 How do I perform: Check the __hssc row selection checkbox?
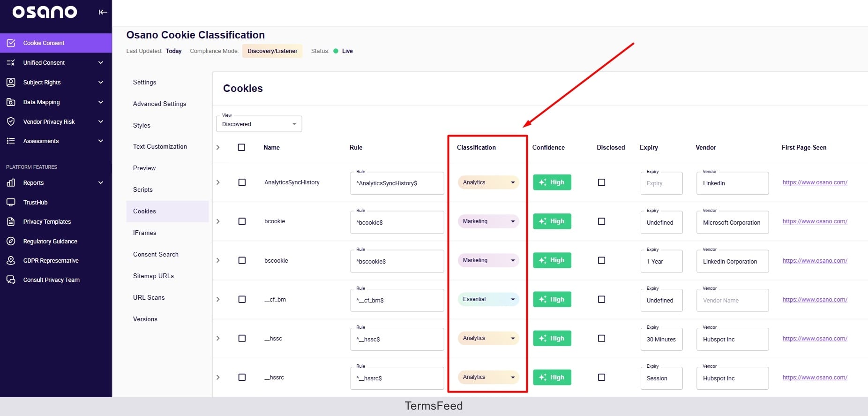point(242,338)
